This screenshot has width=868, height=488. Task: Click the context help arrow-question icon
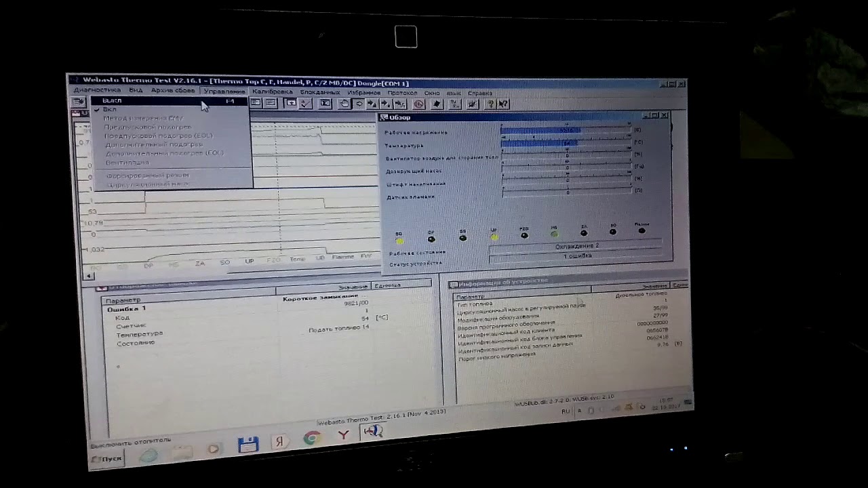[x=503, y=104]
